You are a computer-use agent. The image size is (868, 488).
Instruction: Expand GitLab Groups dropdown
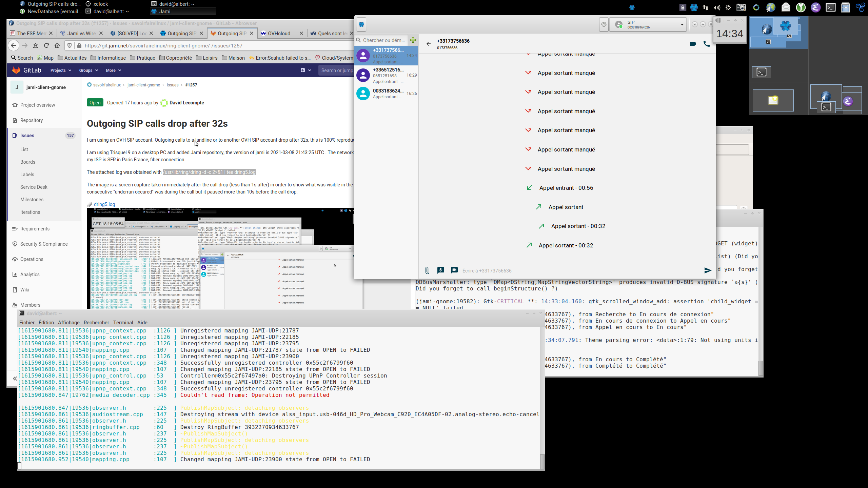88,70
